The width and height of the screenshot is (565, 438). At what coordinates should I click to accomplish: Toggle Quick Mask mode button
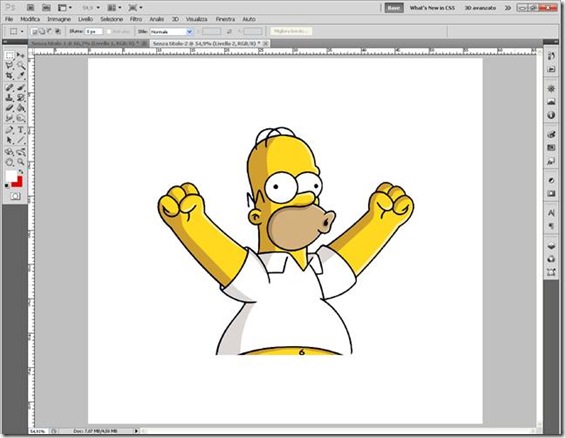(x=15, y=196)
